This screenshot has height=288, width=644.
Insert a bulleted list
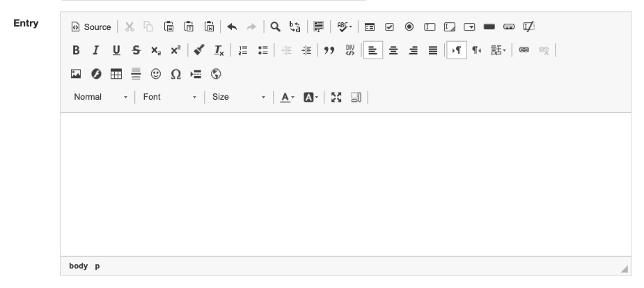263,50
